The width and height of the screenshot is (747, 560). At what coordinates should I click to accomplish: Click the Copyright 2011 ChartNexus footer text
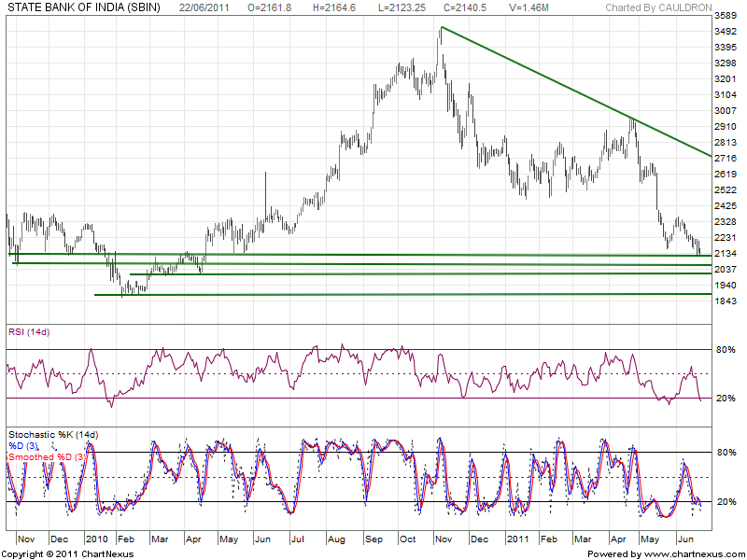click(x=68, y=553)
